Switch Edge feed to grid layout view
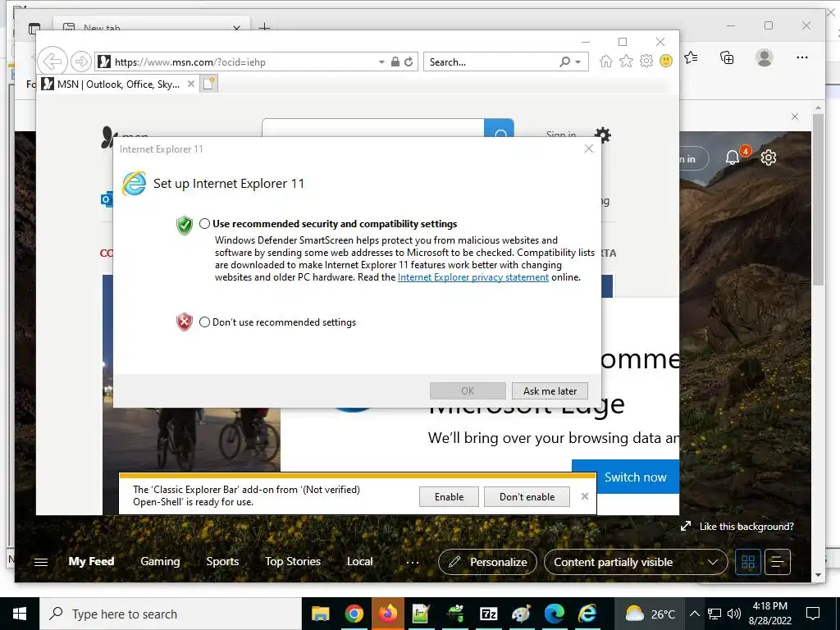 pos(748,562)
